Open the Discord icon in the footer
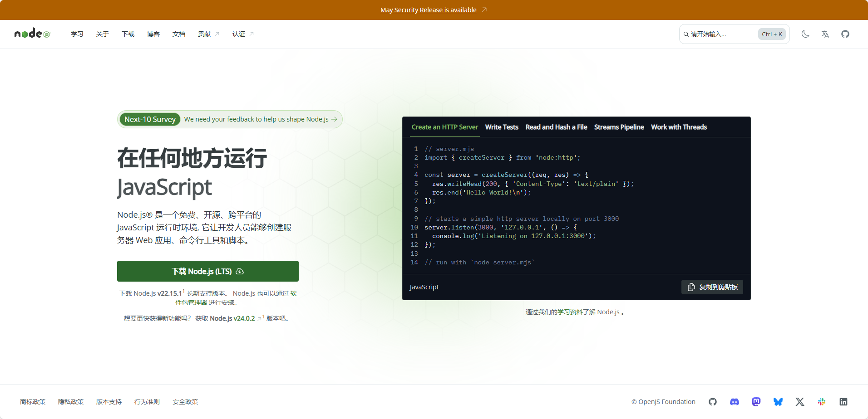Viewport: 868px width, 419px height. coord(735,402)
